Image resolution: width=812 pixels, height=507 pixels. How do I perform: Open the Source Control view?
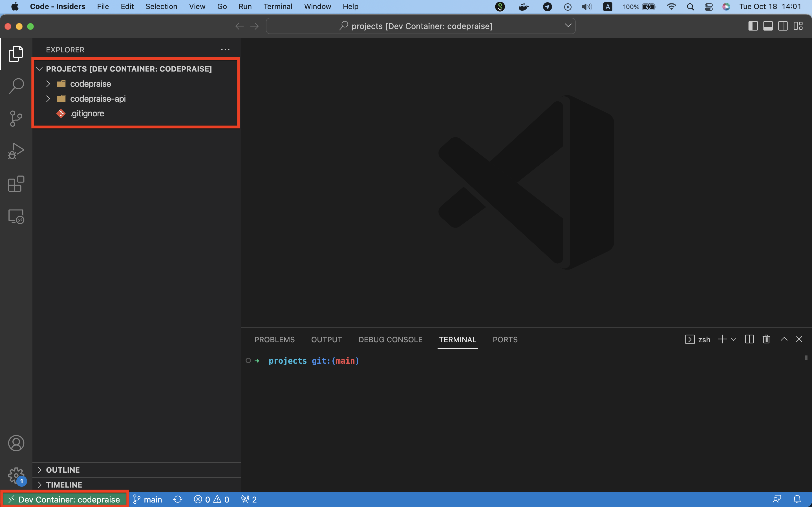[x=16, y=119]
